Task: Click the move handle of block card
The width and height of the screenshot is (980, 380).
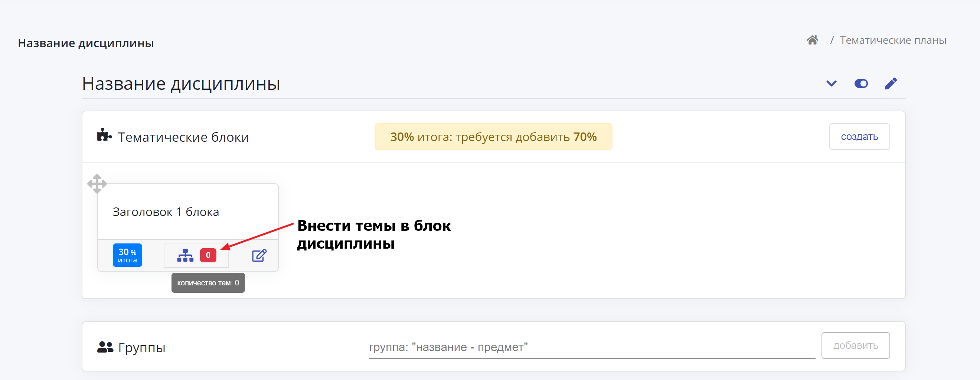Action: pyautogui.click(x=97, y=184)
